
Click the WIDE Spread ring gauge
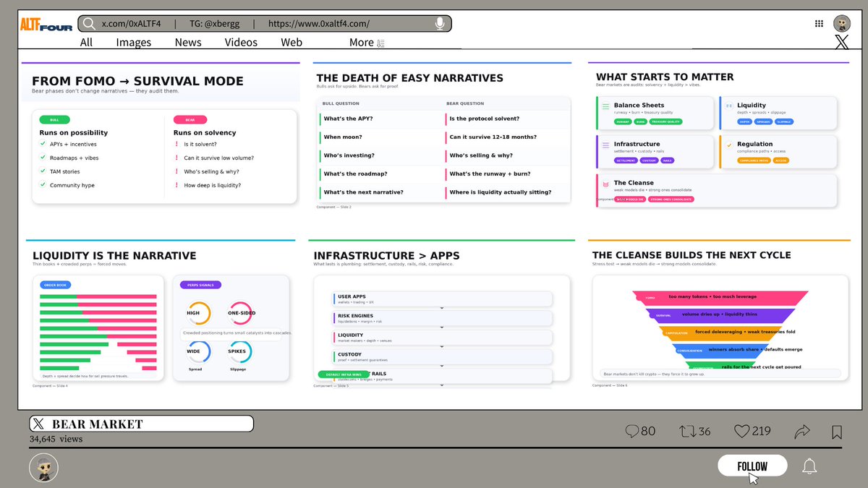point(198,351)
